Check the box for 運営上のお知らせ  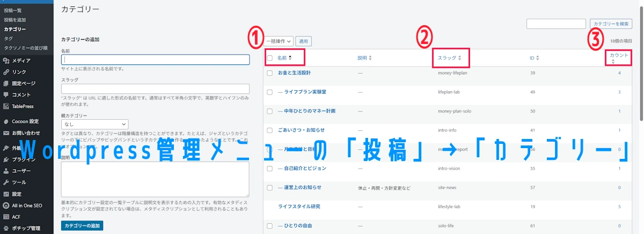(270, 187)
